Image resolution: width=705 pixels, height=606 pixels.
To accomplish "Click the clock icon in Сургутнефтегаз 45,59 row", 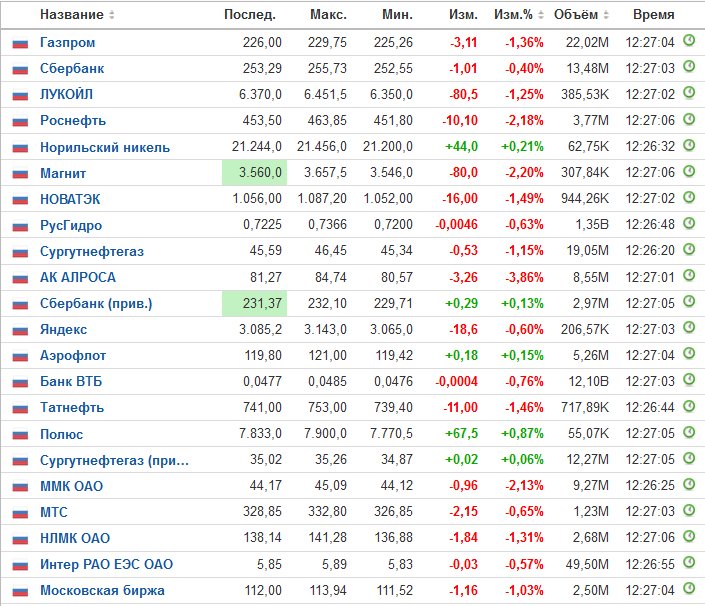I will click(689, 249).
